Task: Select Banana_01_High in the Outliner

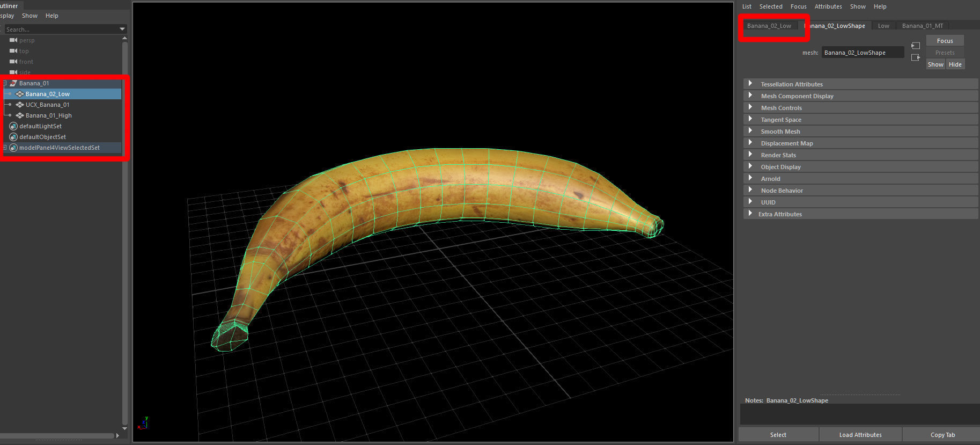Action: coord(48,115)
